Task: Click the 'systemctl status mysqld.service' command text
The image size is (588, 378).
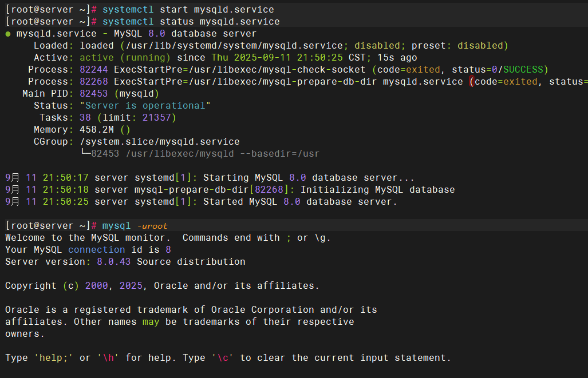Action: (191, 21)
